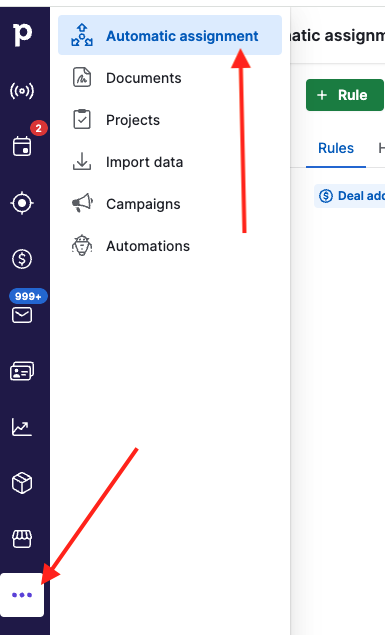Viewport: 385px width, 635px height.
Task: Click the 999+ mail count badge
Action: coord(28,296)
